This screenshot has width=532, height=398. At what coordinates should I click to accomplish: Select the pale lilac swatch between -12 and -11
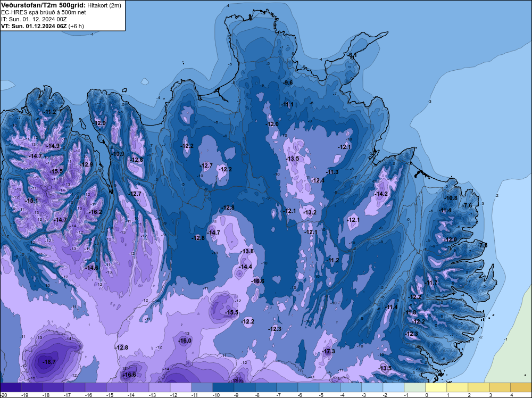(181, 387)
